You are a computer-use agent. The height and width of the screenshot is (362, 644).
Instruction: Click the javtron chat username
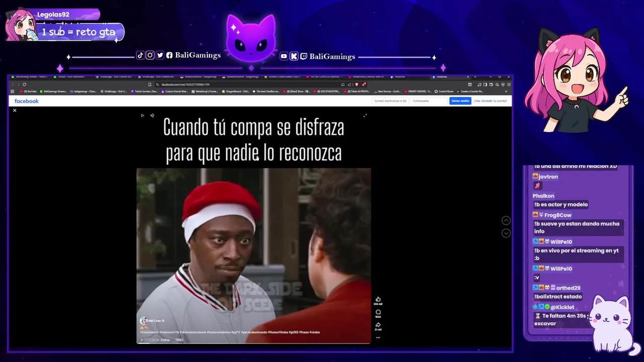coord(548,176)
